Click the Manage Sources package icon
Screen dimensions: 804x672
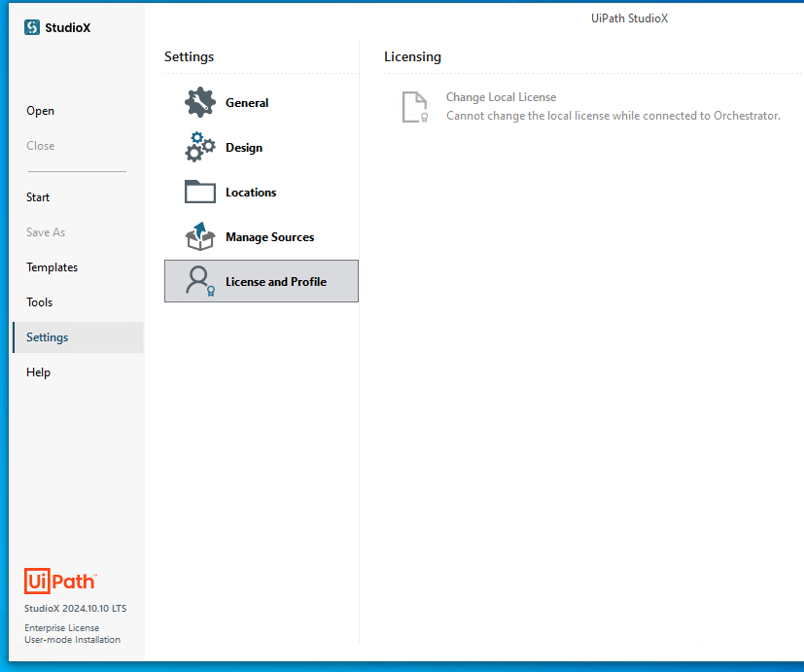pos(200,236)
